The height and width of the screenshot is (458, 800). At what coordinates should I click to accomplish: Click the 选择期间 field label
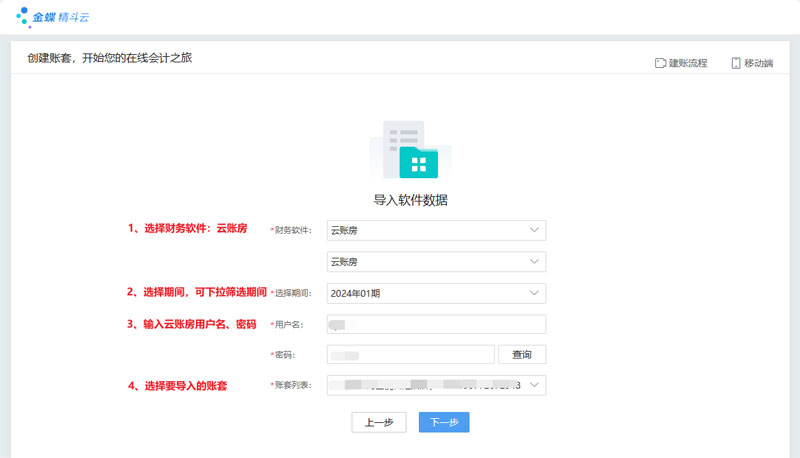click(291, 293)
